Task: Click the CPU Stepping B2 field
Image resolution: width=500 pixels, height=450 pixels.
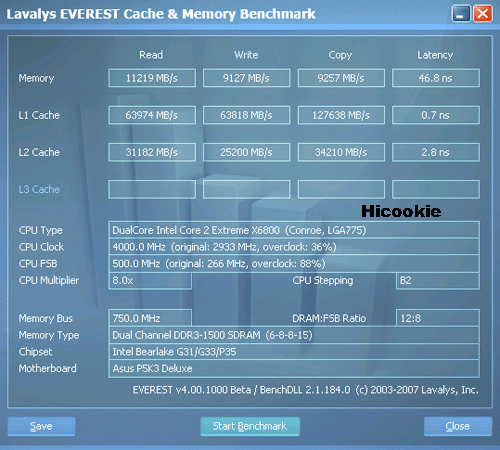Action: coord(438,281)
